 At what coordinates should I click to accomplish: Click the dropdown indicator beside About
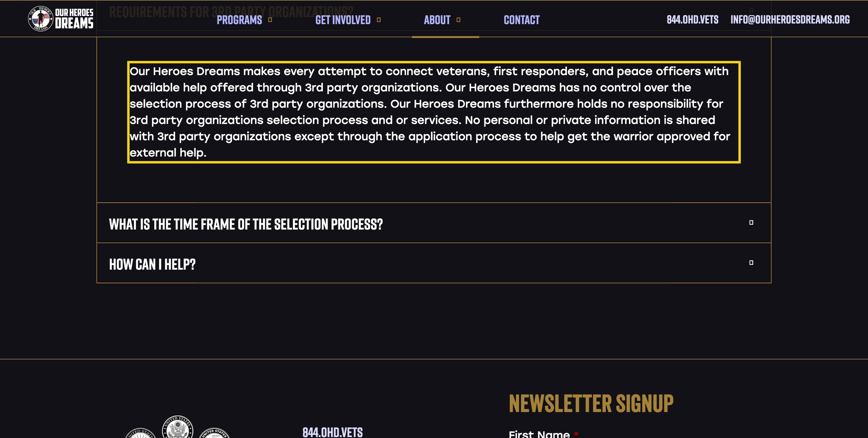(458, 20)
